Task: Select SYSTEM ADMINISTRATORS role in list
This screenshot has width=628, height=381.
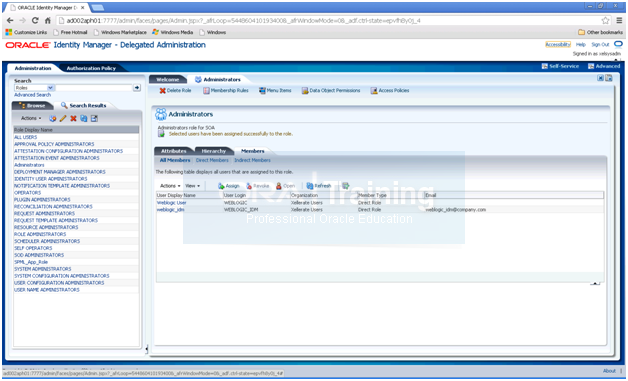Action: 42,269
